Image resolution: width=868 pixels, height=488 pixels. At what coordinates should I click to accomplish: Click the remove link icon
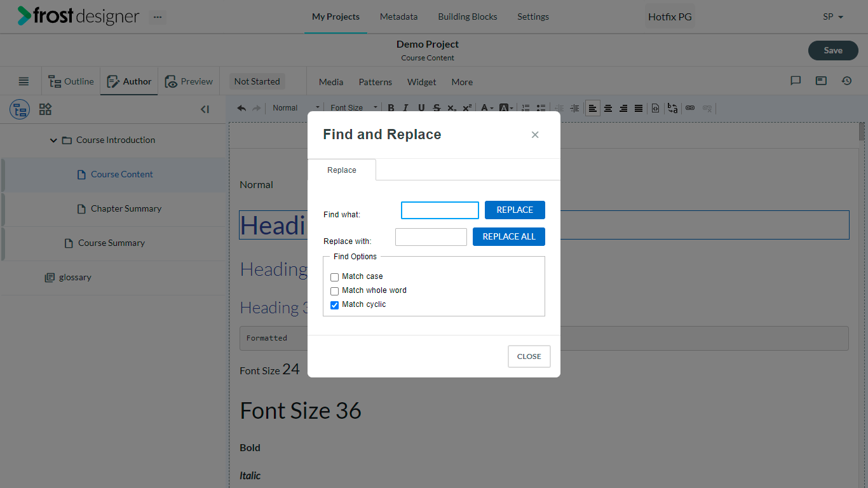pos(707,108)
